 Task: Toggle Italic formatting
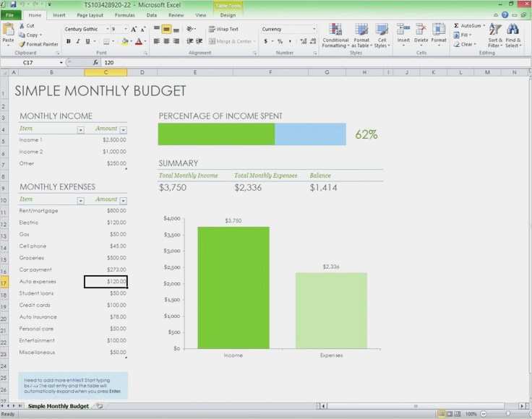coord(78,41)
